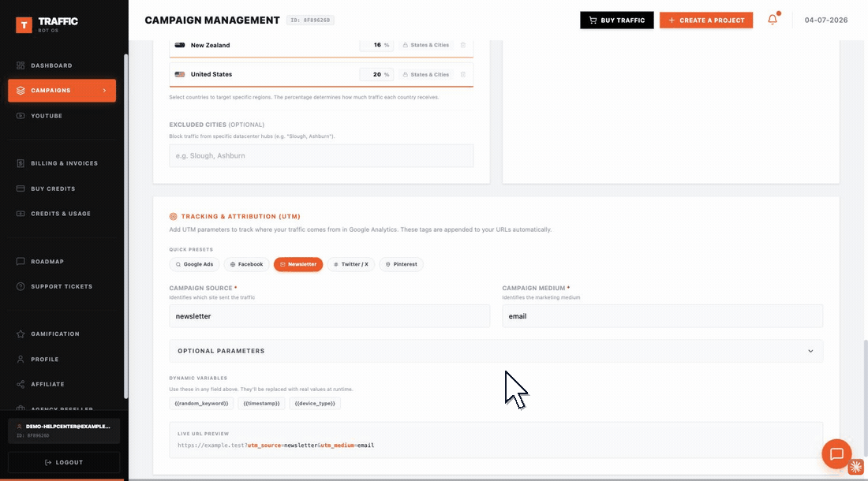Click the Logout arrow icon

(48, 462)
